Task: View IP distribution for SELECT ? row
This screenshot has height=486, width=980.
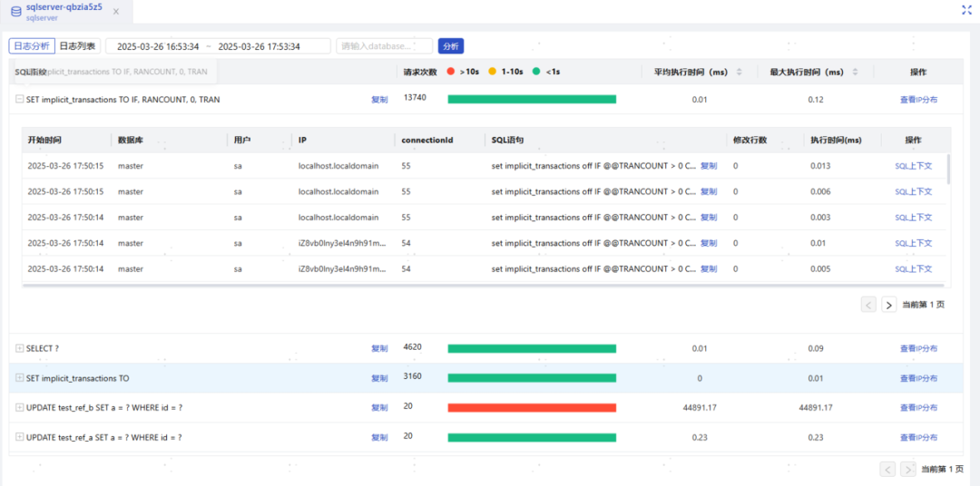Action: click(918, 348)
